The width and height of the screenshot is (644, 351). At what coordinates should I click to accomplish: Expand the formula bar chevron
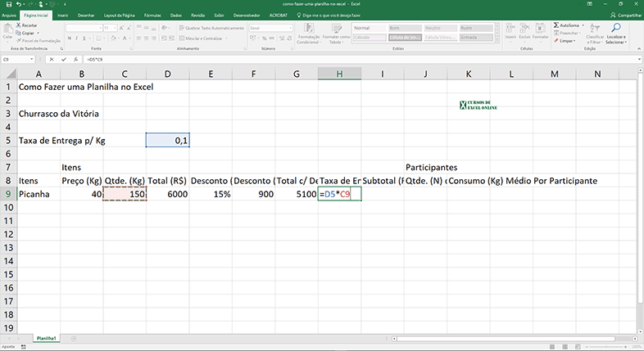coord(639,60)
